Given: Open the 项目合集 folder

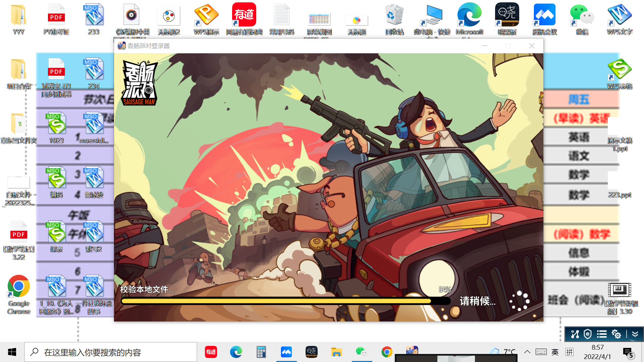Looking at the screenshot, I should pos(18,74).
